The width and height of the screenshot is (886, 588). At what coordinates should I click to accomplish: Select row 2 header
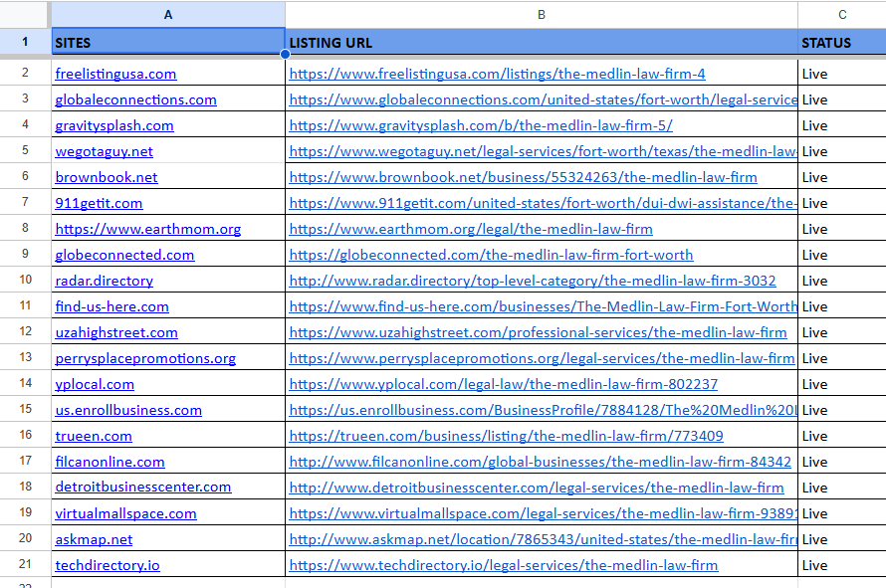tap(25, 73)
